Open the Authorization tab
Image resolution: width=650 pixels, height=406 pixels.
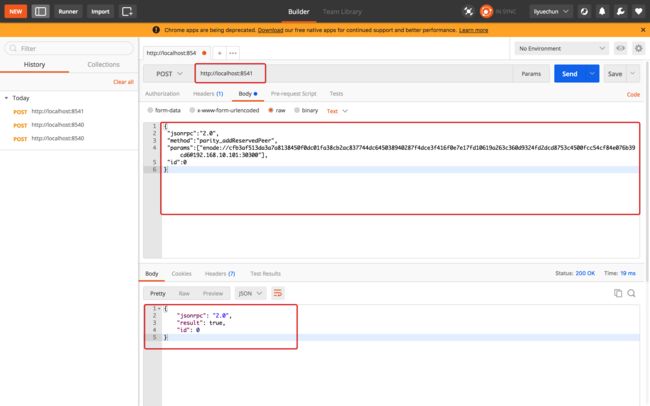[x=162, y=94]
